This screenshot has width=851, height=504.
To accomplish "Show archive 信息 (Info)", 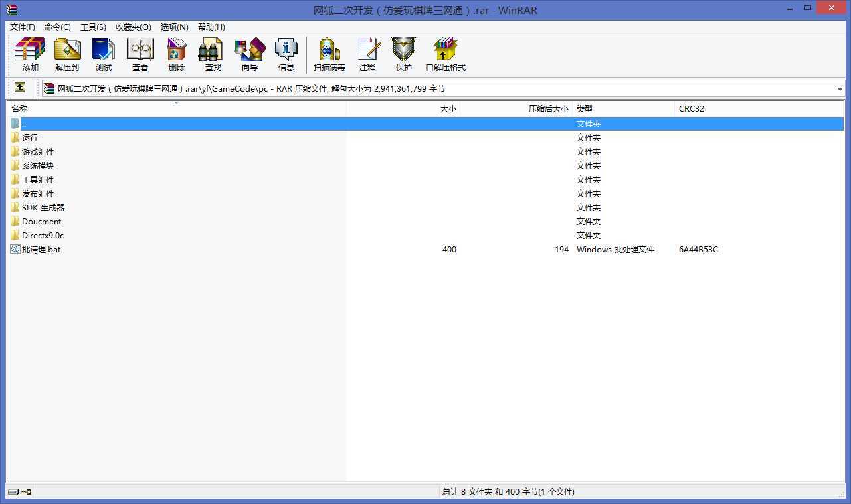I will click(x=286, y=54).
